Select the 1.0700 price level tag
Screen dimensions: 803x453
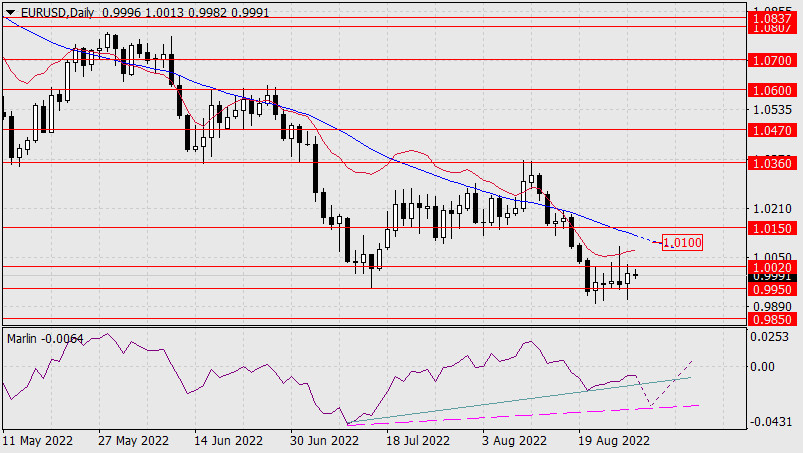(774, 60)
